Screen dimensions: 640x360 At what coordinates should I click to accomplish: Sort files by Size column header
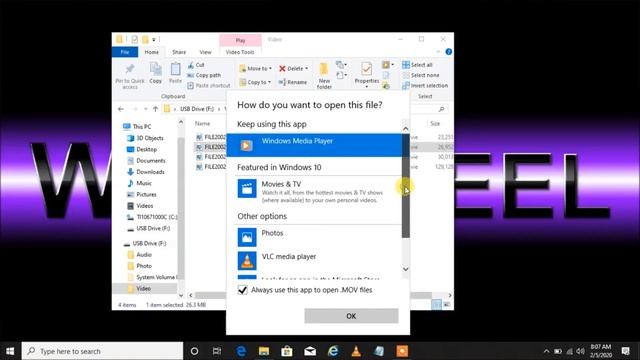[435, 123]
